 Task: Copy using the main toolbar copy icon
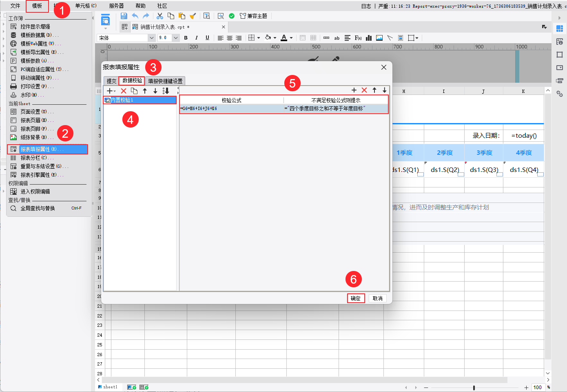tap(171, 16)
